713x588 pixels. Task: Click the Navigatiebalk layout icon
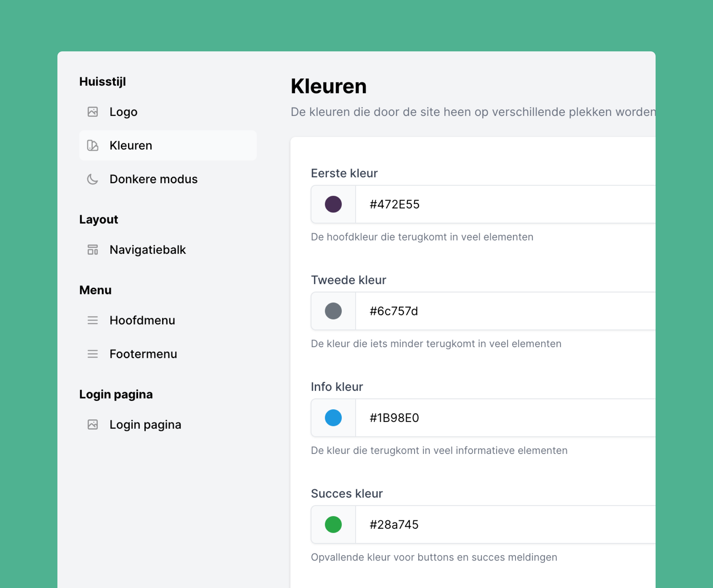pos(92,250)
